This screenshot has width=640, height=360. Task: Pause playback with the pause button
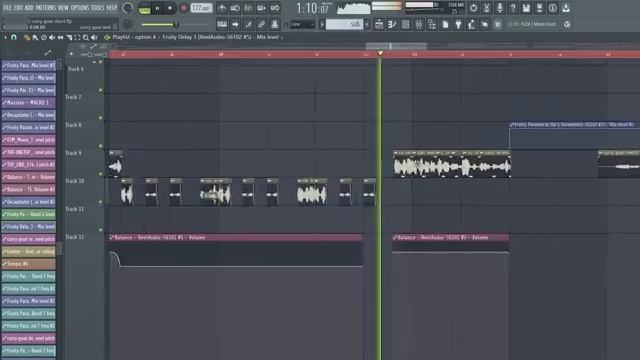[x=157, y=8]
